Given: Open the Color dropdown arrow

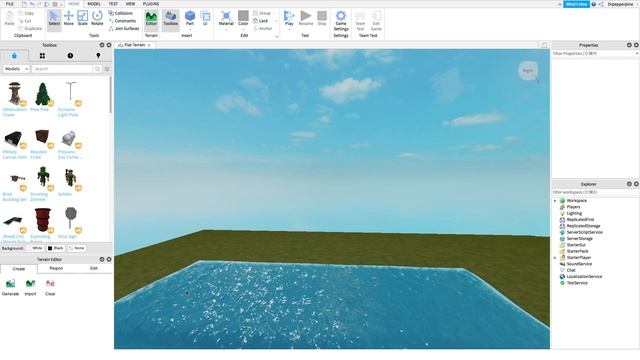Looking at the screenshot, I should click(x=243, y=29).
